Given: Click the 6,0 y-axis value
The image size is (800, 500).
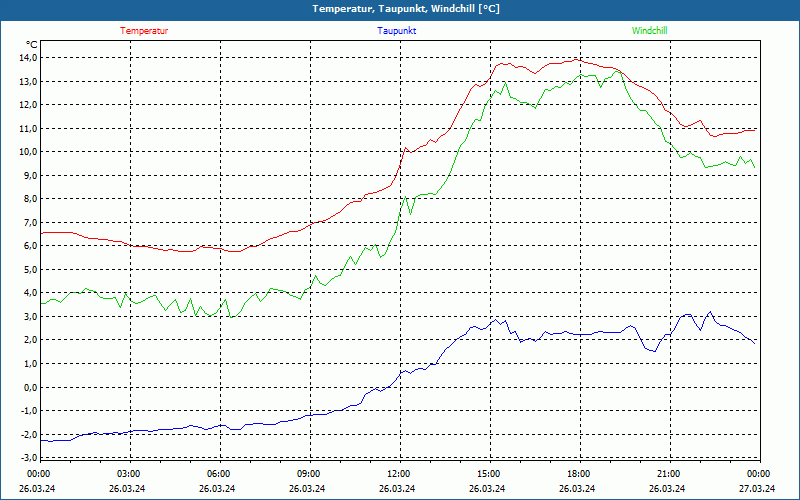Looking at the screenshot, I should pyautogui.click(x=31, y=245).
